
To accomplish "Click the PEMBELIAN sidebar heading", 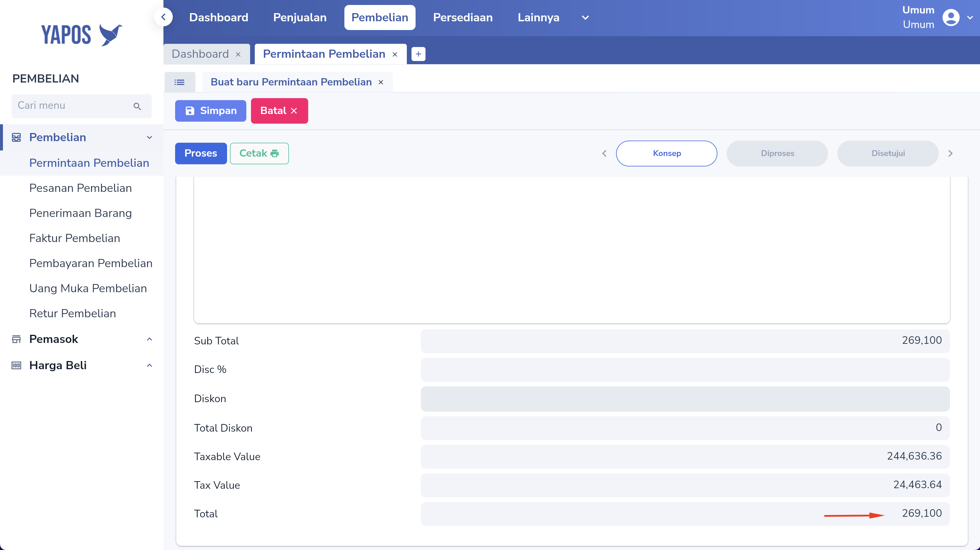I will point(46,79).
